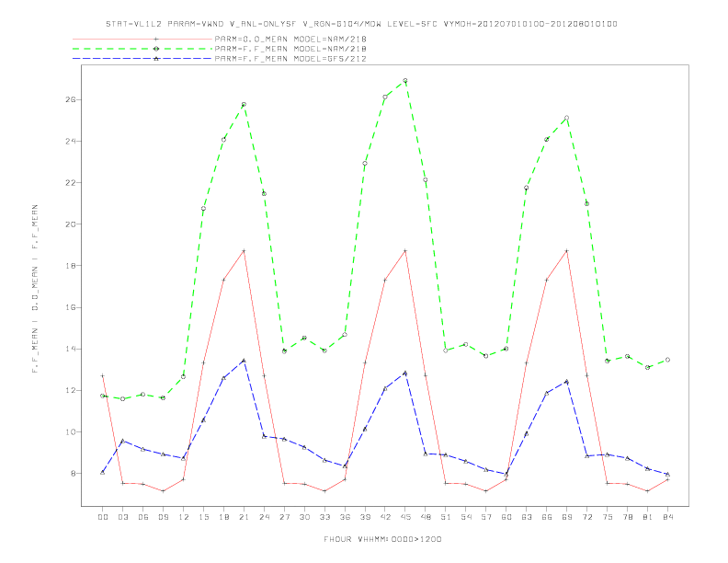The image size is (728, 563).
Task: Click x-axis tick label 75
Action: [608, 517]
